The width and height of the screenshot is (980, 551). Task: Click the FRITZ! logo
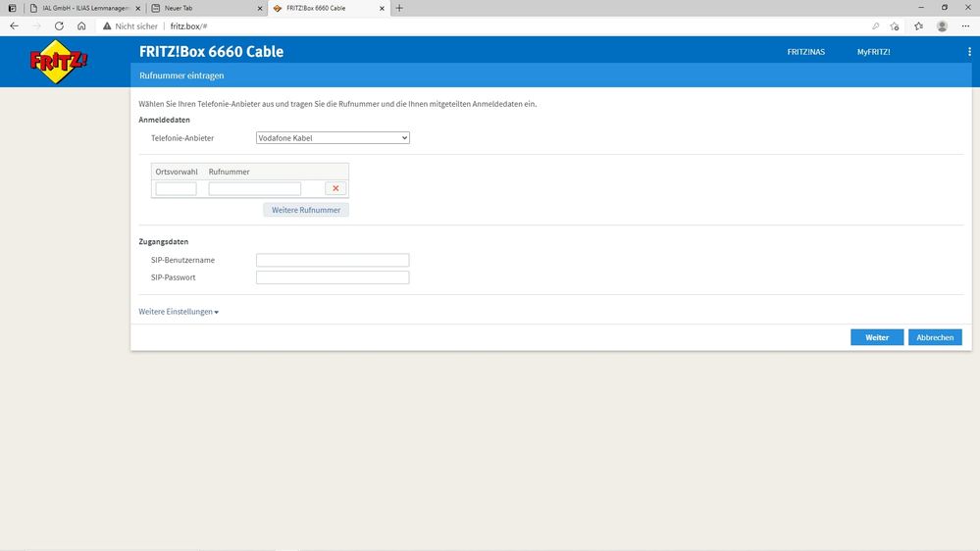(59, 61)
